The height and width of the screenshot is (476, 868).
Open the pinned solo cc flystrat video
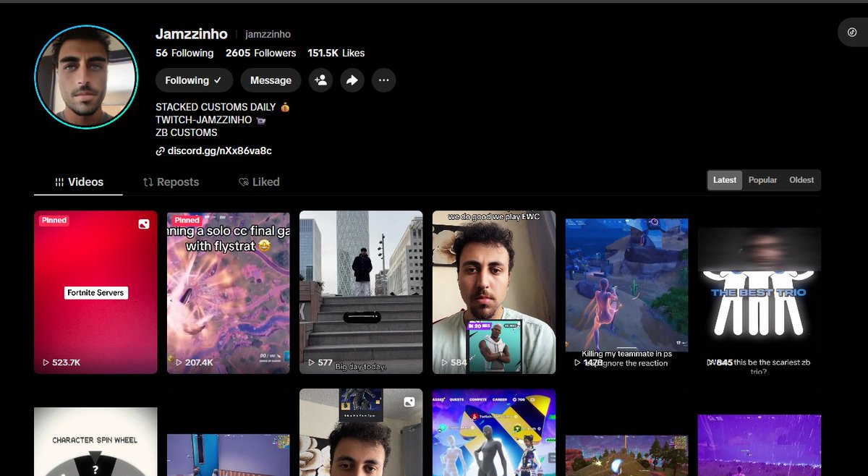(x=229, y=292)
